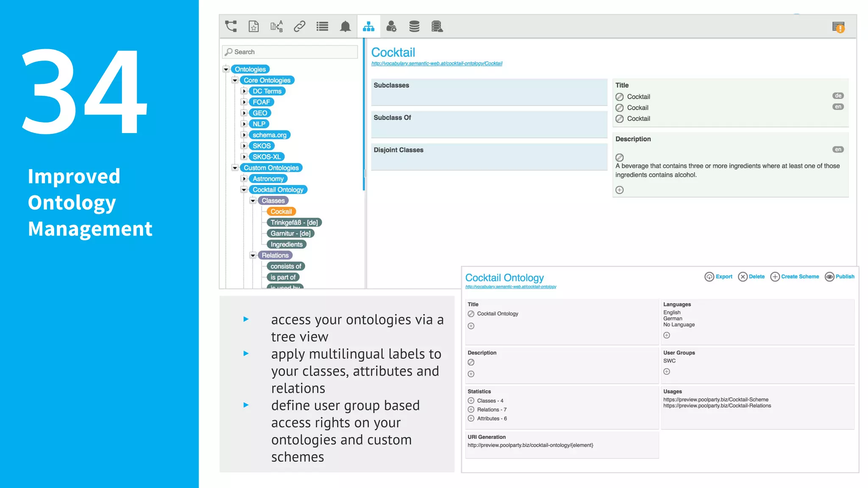Viewport: 868px width, 488px height.
Task: Open the Cocktail class URI link
Action: point(437,64)
